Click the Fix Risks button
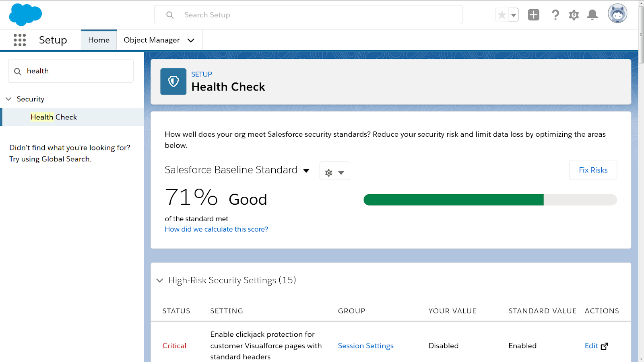 click(x=593, y=170)
